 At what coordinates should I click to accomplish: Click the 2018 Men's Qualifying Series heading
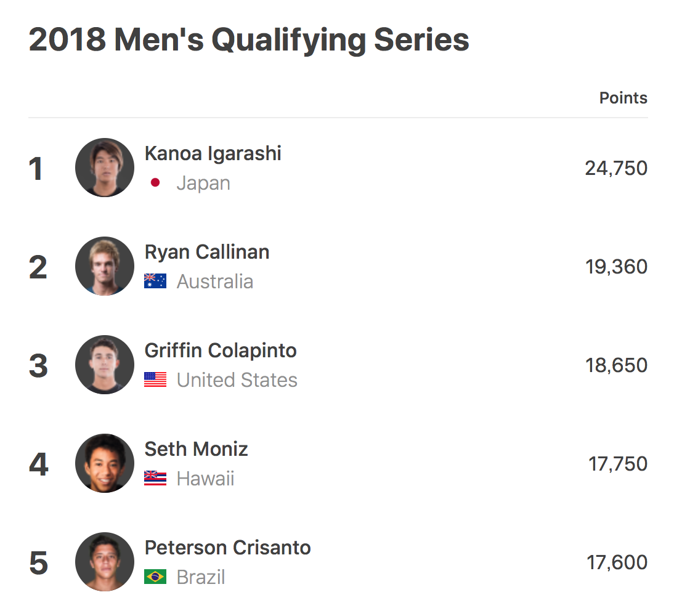point(249,40)
